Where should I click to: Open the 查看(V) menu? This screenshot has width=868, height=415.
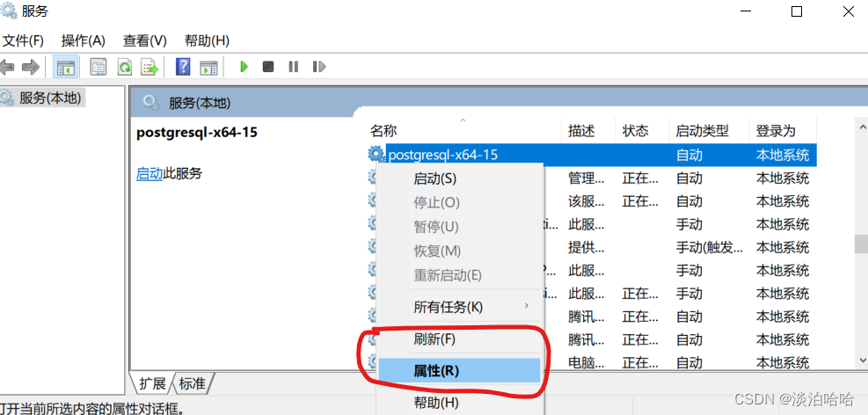pyautogui.click(x=144, y=40)
